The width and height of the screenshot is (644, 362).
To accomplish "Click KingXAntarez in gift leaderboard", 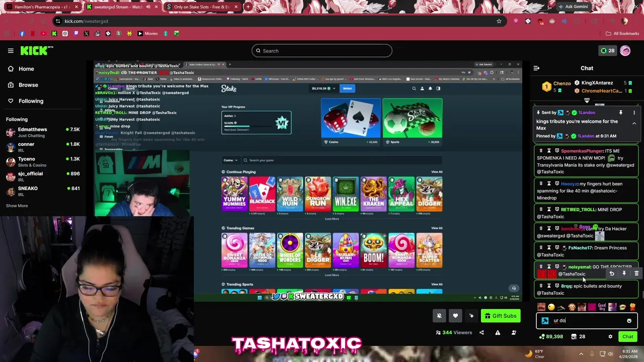I will [x=597, y=83].
